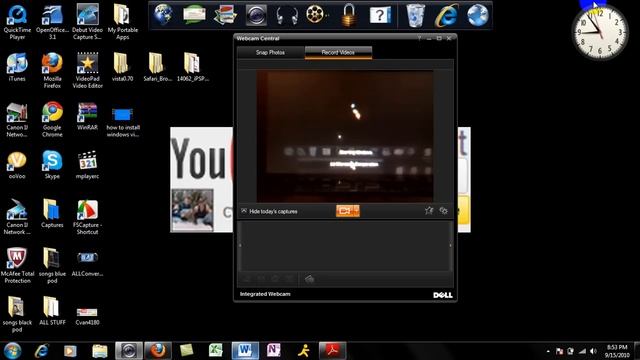This screenshot has height=360, width=640.
Task: Open the how to install windows vi... file
Action: click(122, 122)
